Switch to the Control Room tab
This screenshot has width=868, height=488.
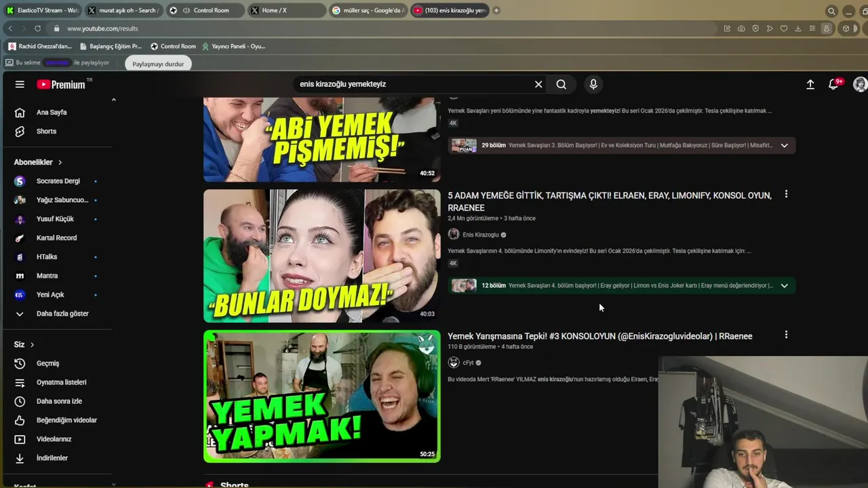[205, 10]
